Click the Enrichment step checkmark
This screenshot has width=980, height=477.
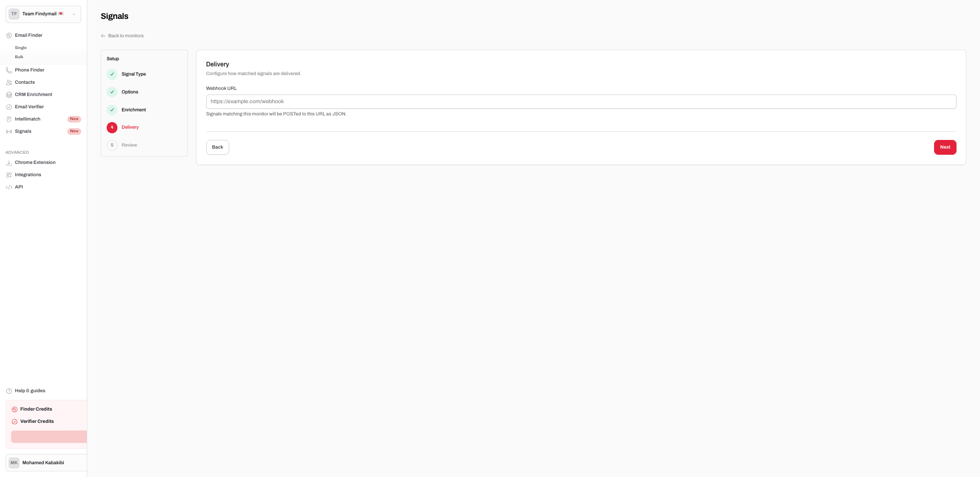point(112,110)
